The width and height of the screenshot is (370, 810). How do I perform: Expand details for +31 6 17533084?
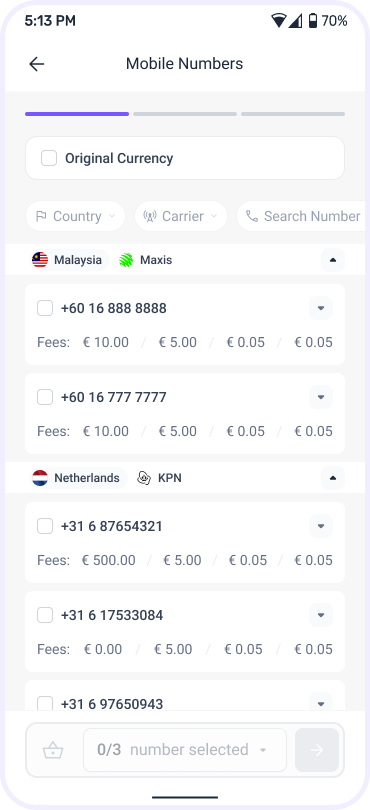coord(321,615)
